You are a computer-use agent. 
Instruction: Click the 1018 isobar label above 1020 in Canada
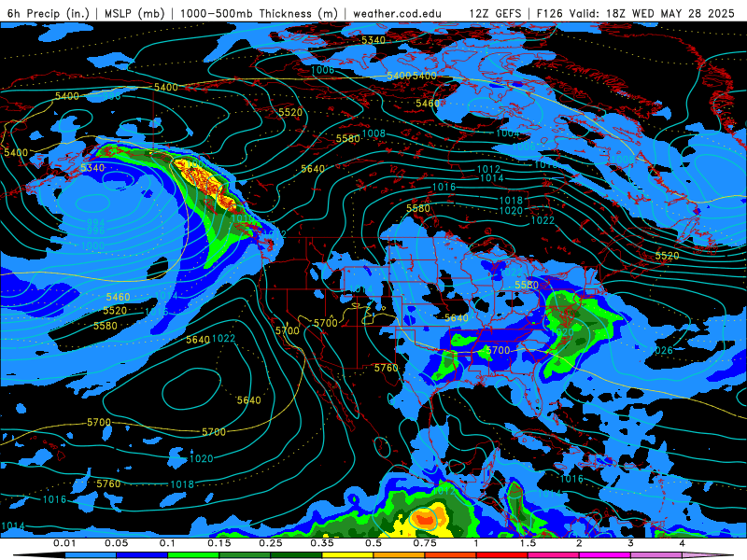pyautogui.click(x=511, y=201)
